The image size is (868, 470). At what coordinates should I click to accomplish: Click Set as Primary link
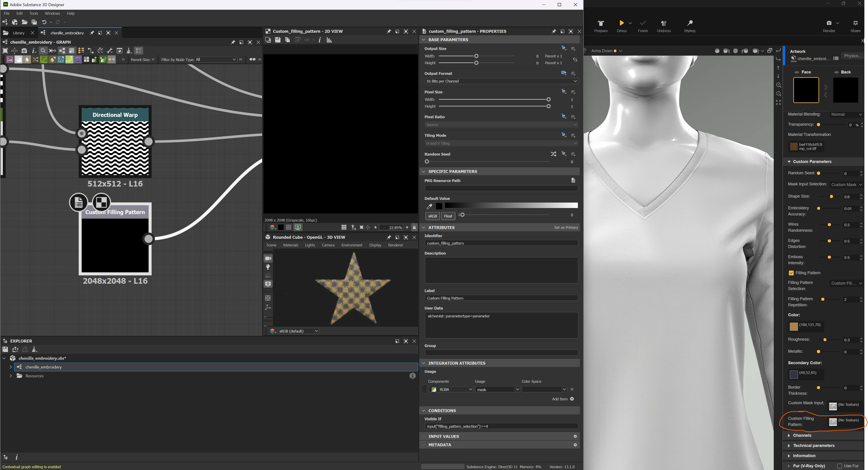566,228
